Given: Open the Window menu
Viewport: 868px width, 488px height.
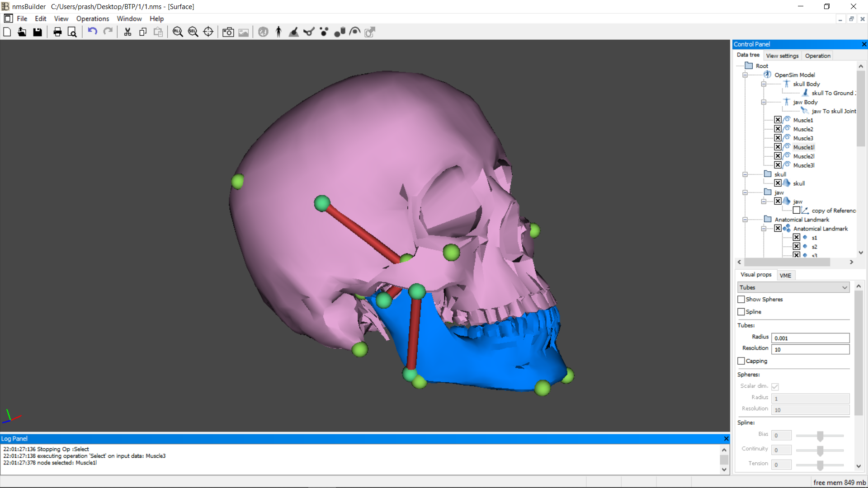Looking at the screenshot, I should point(129,19).
